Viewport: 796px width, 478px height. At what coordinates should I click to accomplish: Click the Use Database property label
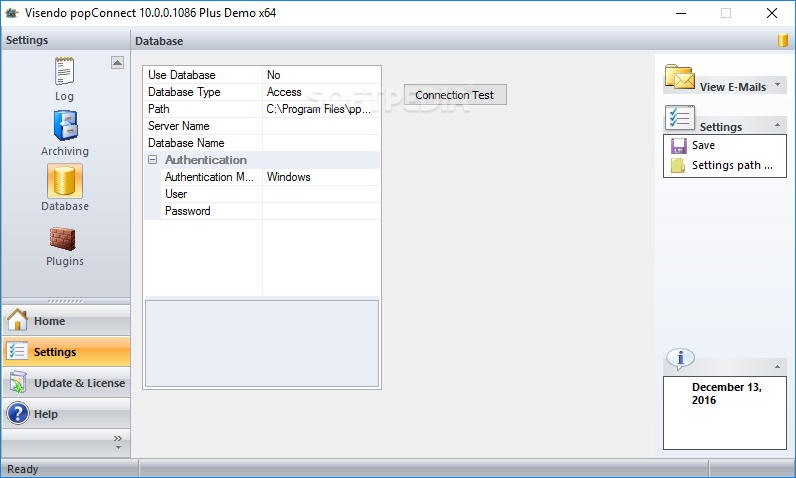pyautogui.click(x=182, y=75)
